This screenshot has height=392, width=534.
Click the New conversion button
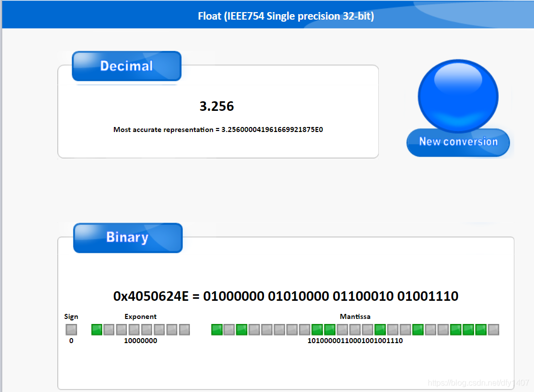click(458, 142)
